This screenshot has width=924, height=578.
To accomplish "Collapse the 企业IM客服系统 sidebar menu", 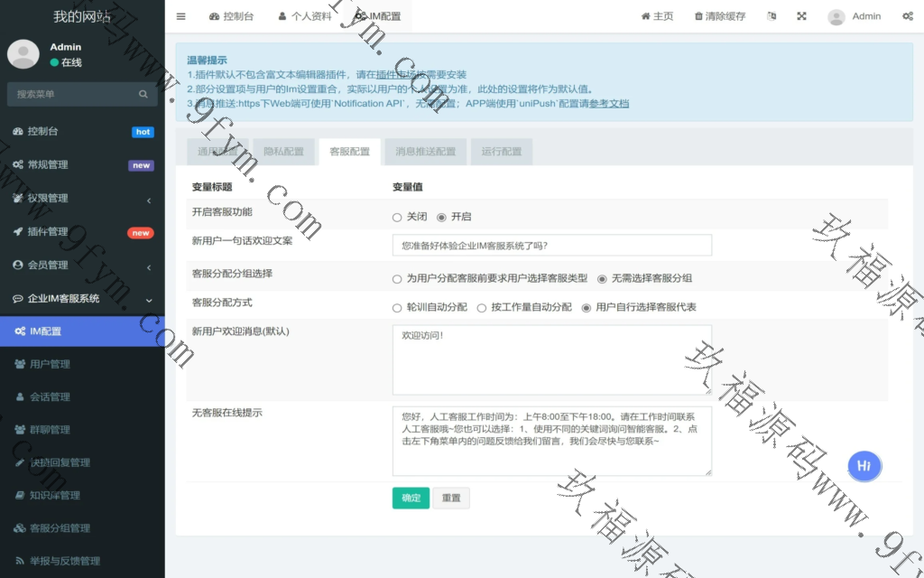I will click(81, 298).
